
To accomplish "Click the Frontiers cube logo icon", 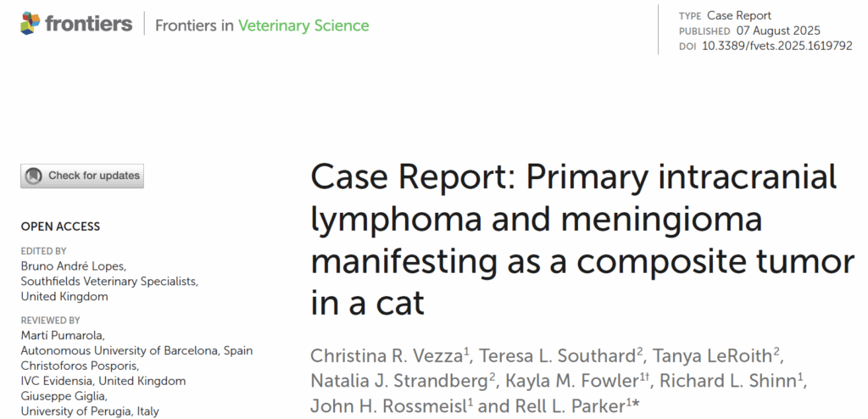I will [31, 24].
